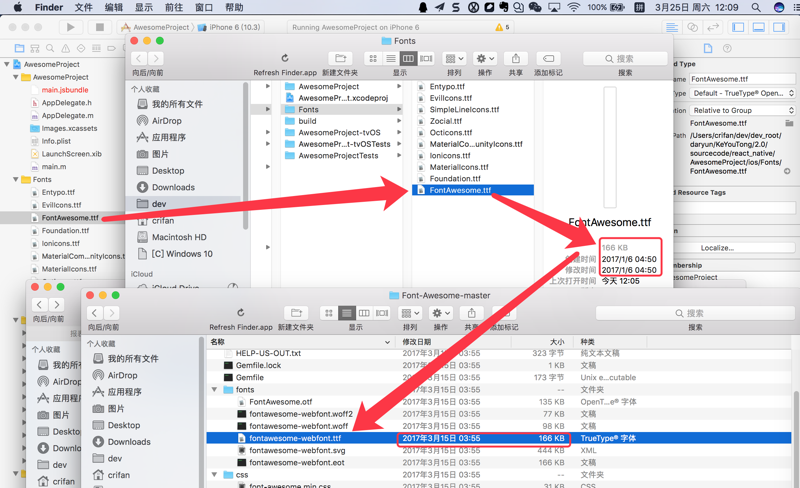Click Share icon in Font-Awesome-master window
Viewport: 800px width, 488px height.
coord(471,312)
